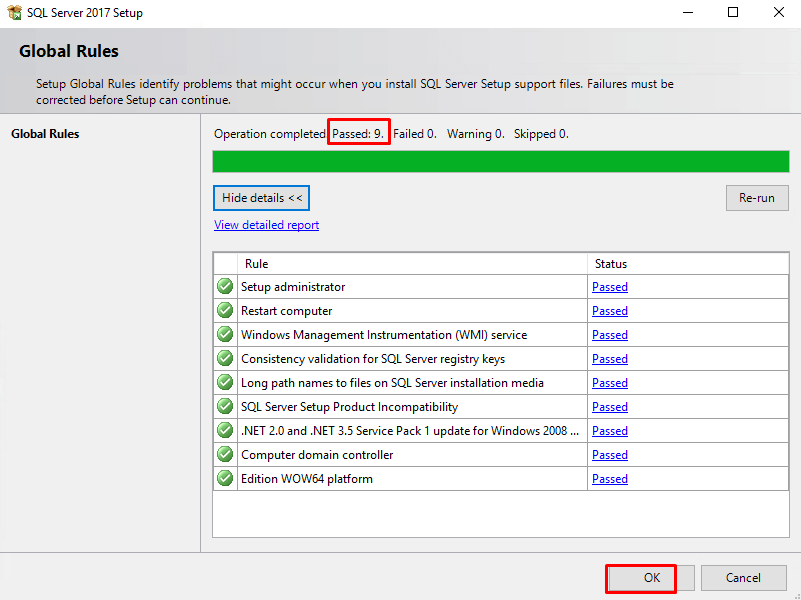Collapse the list with Hide details button
This screenshot has width=801, height=600.
point(261,198)
